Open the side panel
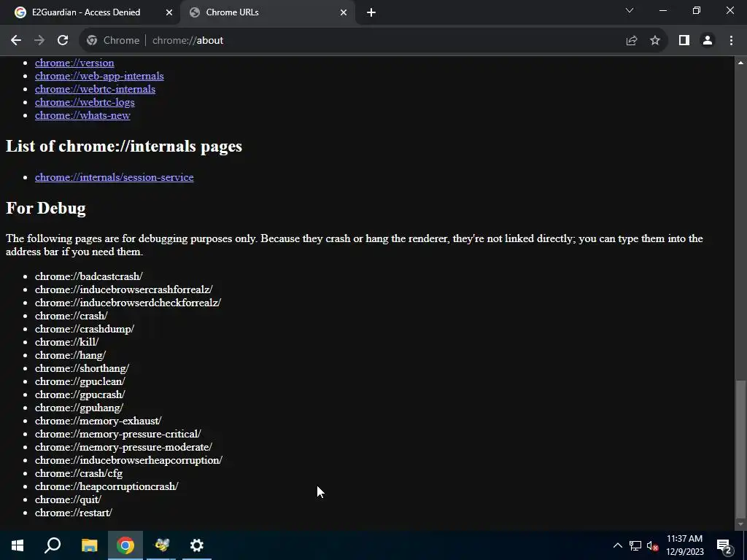747x560 pixels. coord(684,41)
